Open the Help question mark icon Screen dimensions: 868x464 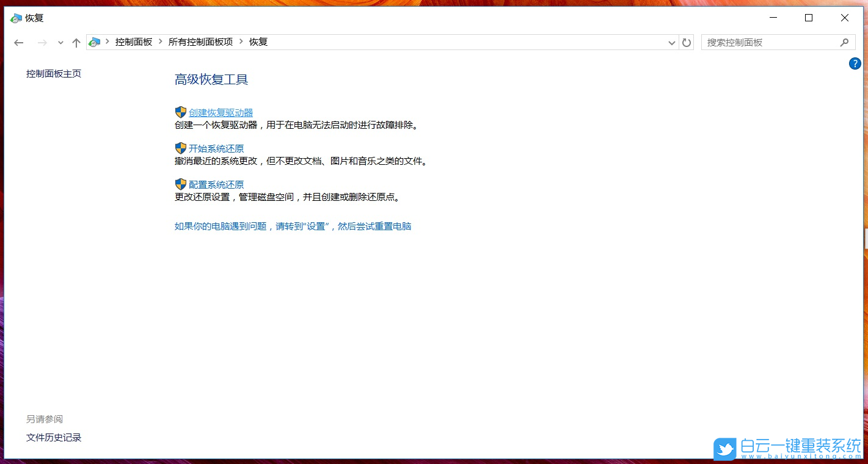855,63
